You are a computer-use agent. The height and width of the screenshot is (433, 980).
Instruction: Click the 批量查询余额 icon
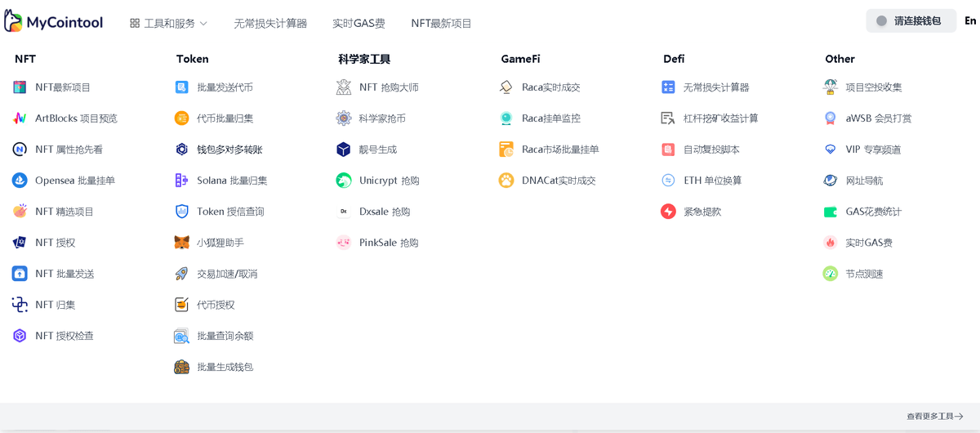[x=181, y=336]
